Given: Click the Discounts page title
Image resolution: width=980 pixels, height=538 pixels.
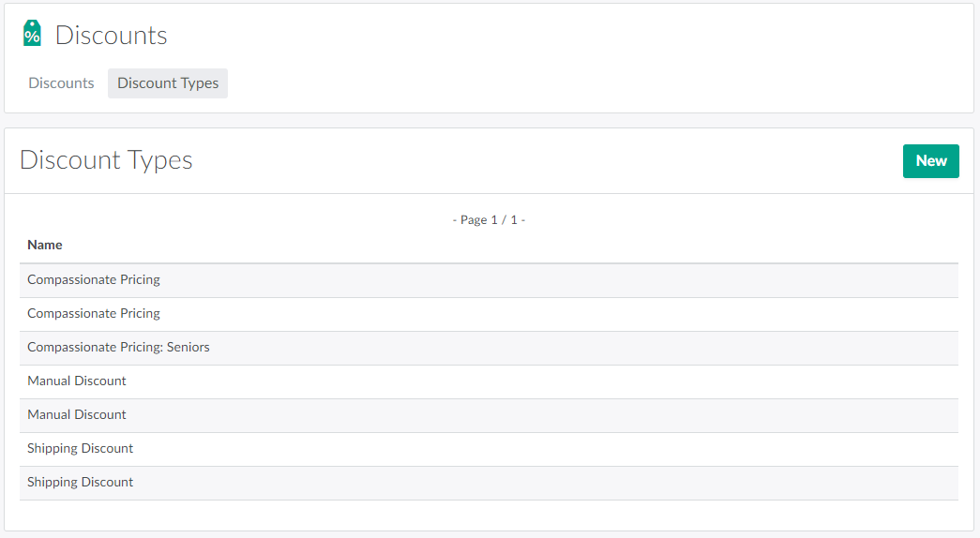Looking at the screenshot, I should point(111,36).
